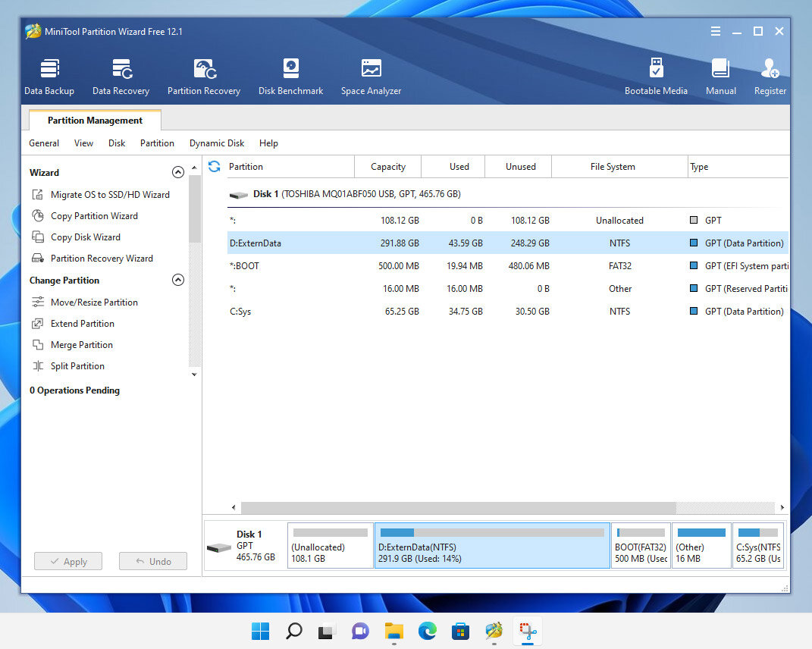Click the Move/Resize Partition option
This screenshot has width=812, height=649.
[x=93, y=303]
